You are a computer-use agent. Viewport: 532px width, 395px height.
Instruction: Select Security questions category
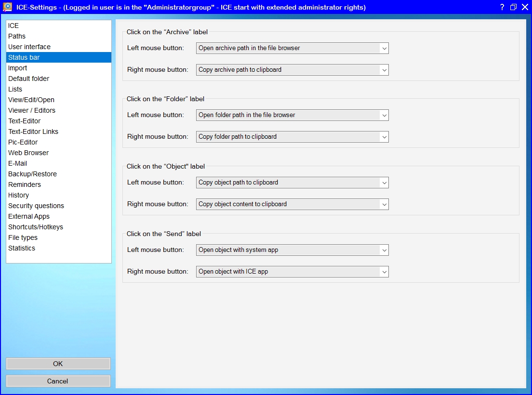tap(36, 206)
